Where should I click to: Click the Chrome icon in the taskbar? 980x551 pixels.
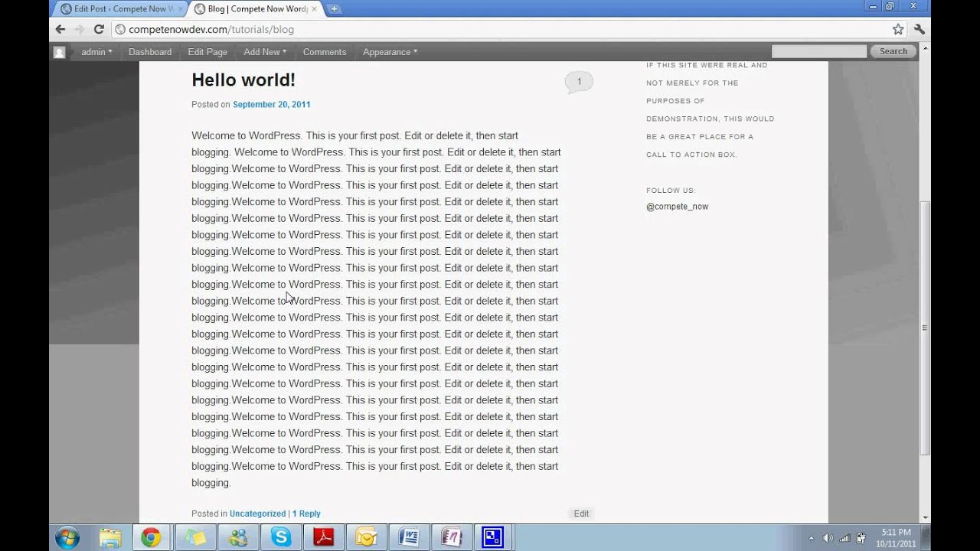[x=151, y=538]
